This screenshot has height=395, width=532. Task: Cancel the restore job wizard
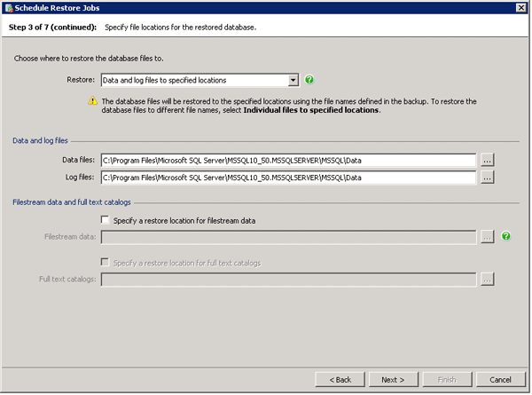(x=500, y=379)
